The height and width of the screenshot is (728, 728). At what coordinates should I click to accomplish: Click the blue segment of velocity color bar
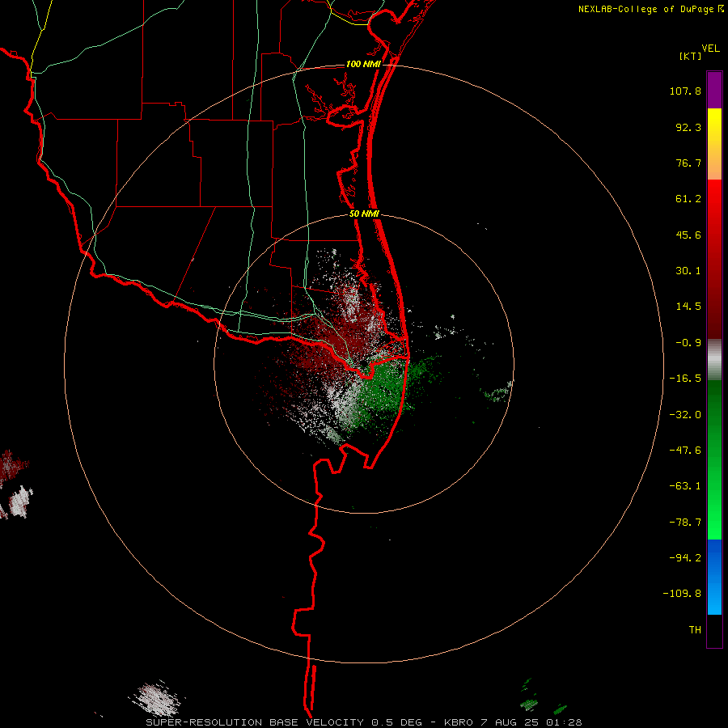(x=714, y=577)
